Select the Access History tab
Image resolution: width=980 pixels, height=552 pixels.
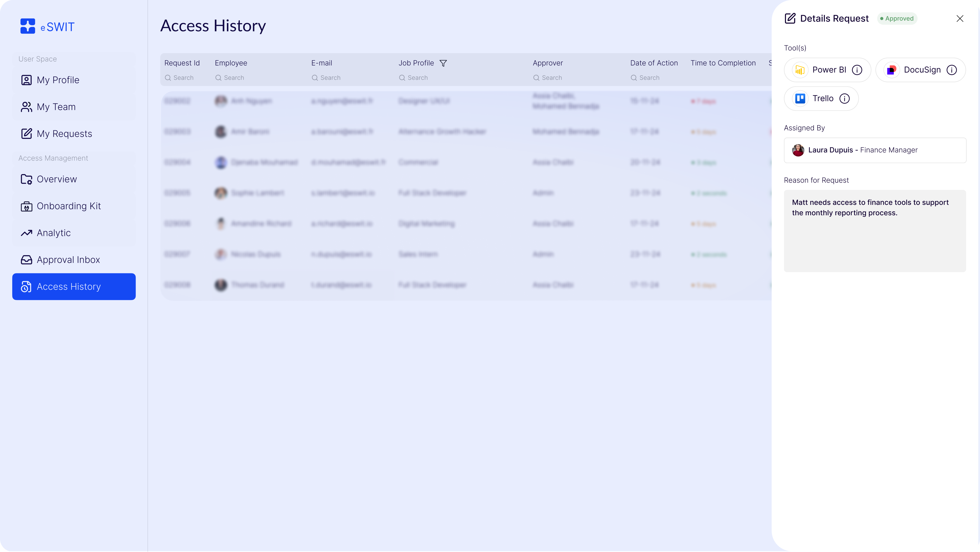tap(74, 287)
